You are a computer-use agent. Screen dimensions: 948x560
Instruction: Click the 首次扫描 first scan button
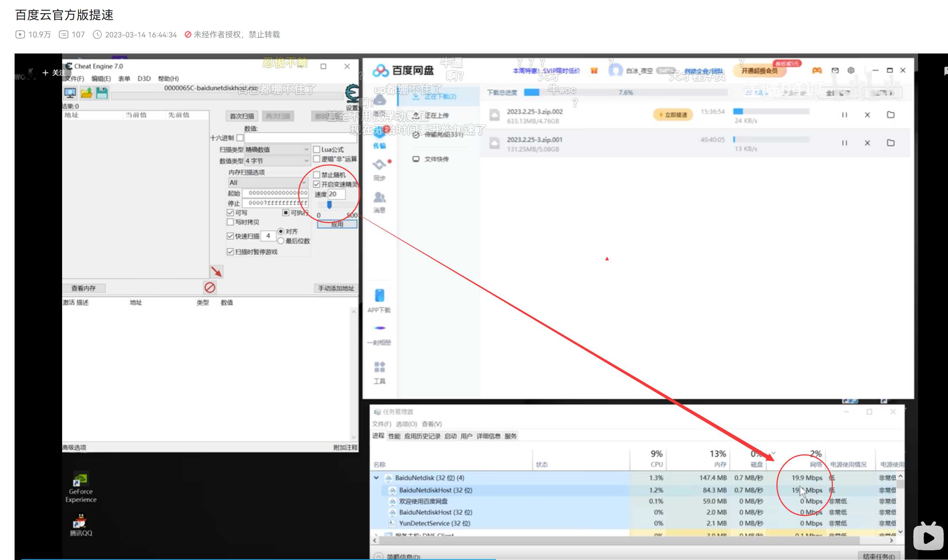click(242, 116)
